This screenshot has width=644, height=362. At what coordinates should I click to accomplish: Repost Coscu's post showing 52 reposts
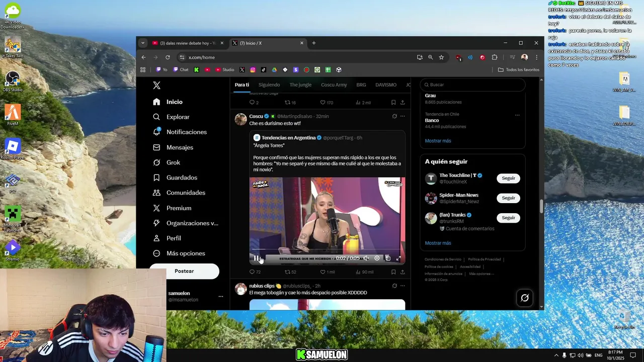290,272
